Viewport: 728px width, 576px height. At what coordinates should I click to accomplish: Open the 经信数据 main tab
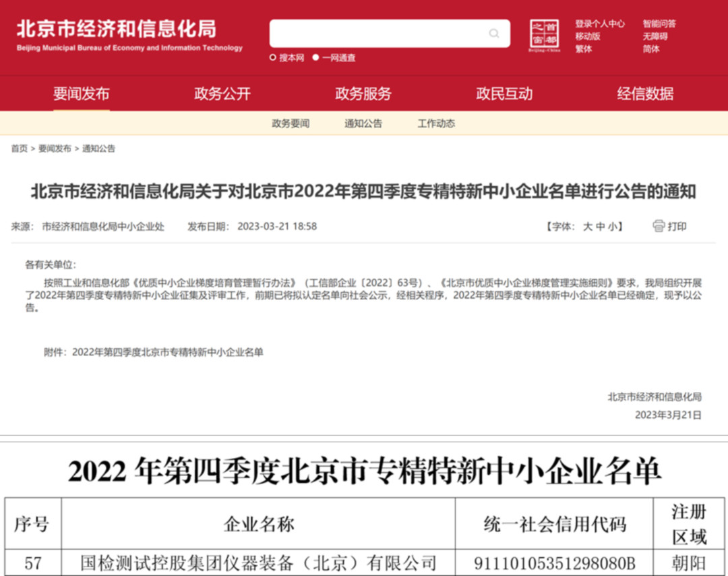coord(645,93)
